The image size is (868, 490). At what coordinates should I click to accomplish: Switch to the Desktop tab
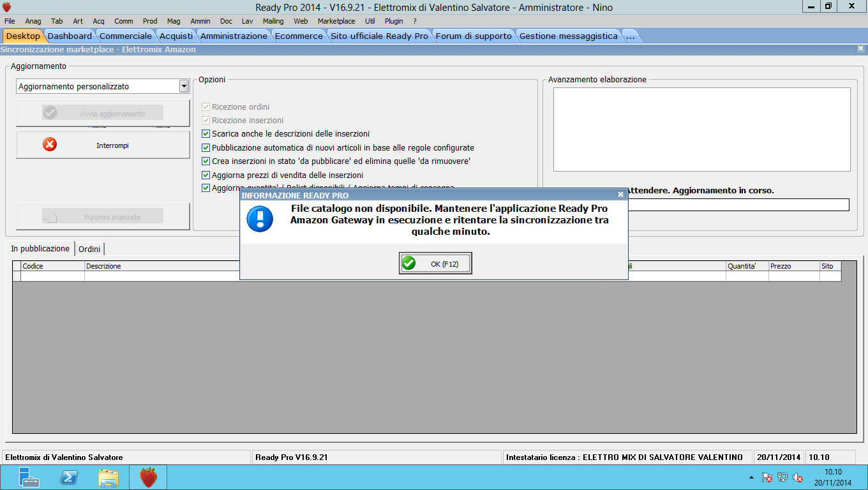pyautogui.click(x=23, y=36)
